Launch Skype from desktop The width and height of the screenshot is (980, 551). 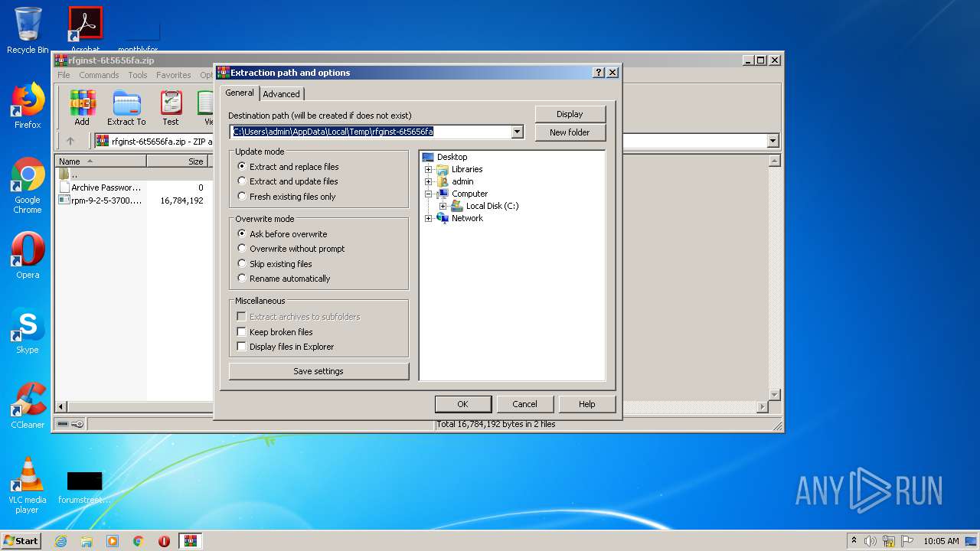[28, 331]
